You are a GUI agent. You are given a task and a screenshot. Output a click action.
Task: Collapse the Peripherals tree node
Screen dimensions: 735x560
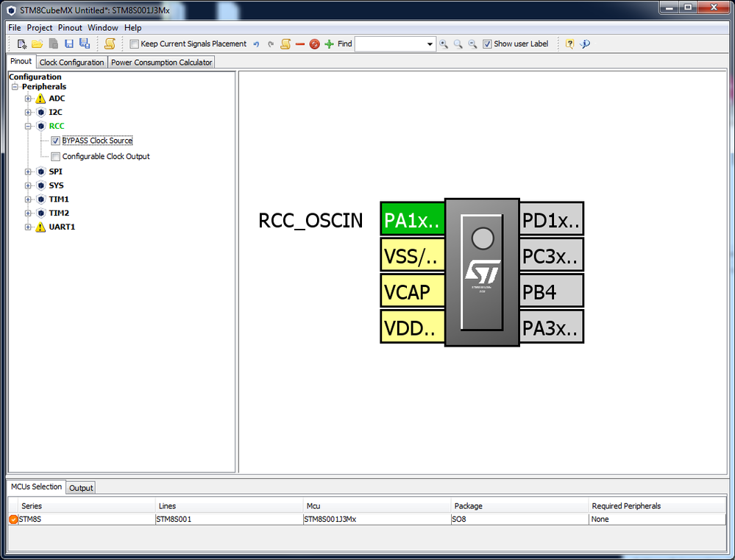pos(15,87)
